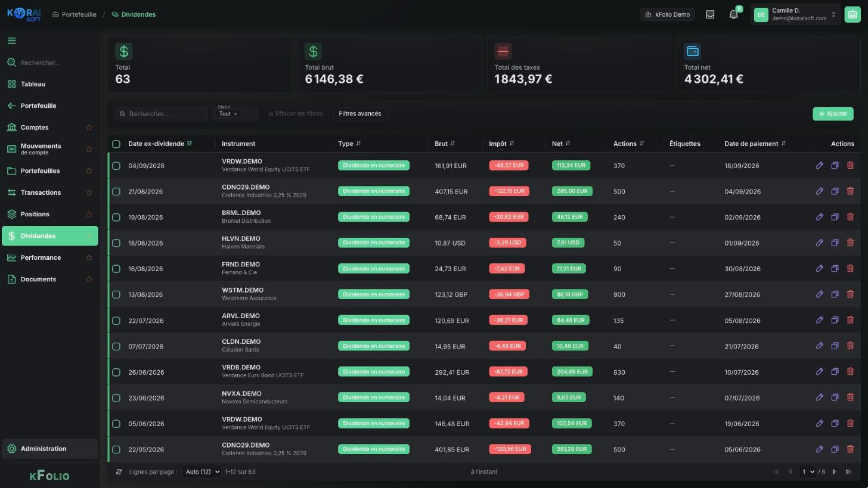Go to the next page arrow

tap(834, 472)
